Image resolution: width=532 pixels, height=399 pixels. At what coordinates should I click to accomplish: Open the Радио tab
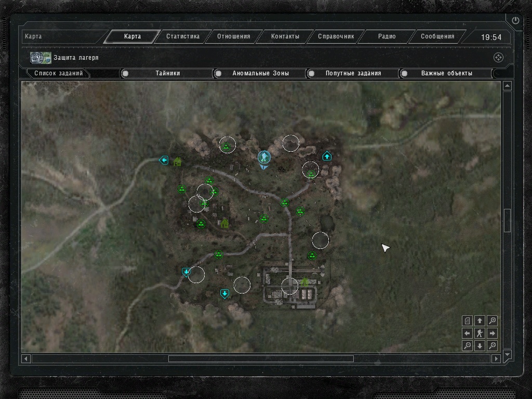click(x=387, y=37)
